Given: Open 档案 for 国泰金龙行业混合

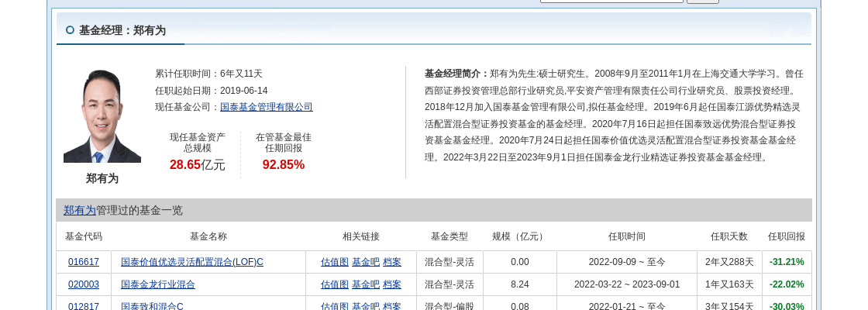Looking at the screenshot, I should tap(392, 284).
